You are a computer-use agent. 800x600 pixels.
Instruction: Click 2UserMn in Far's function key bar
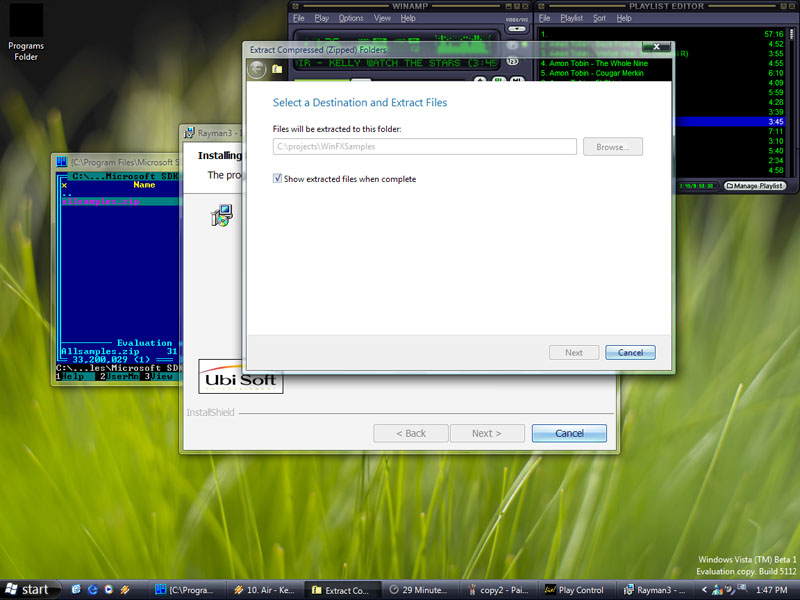118,377
